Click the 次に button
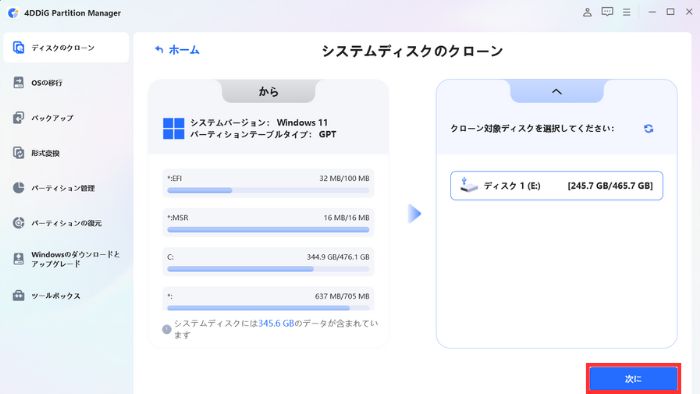This screenshot has width=700, height=394. (x=633, y=379)
